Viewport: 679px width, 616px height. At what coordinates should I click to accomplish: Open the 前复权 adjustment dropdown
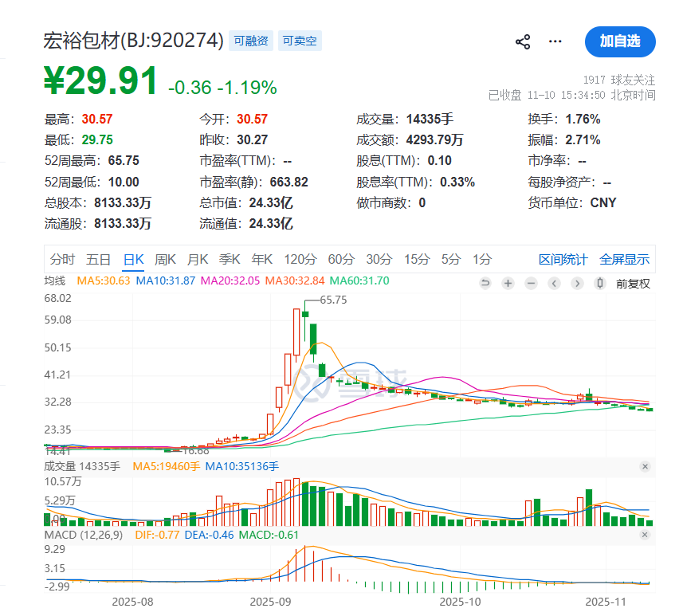(x=634, y=283)
